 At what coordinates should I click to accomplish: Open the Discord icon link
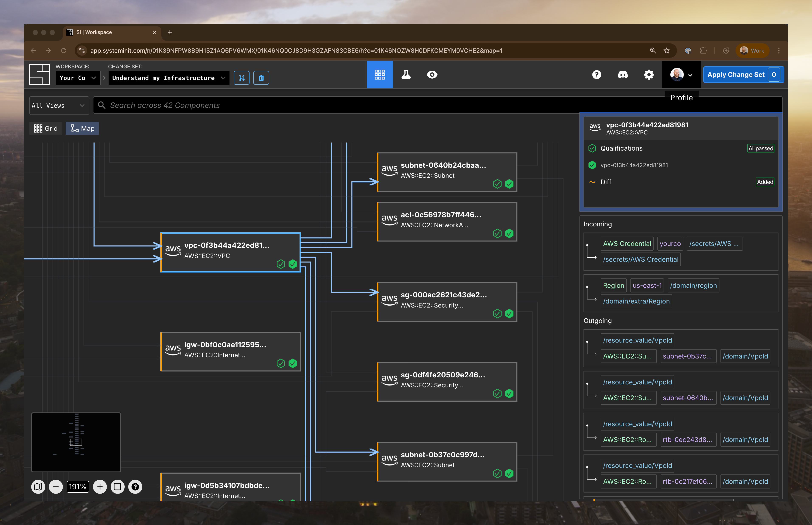click(x=623, y=75)
